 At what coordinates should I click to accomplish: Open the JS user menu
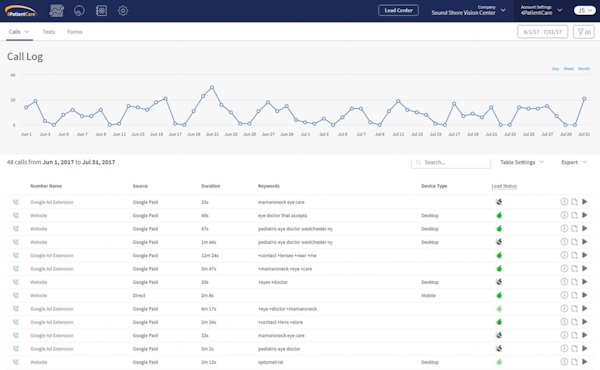(584, 11)
